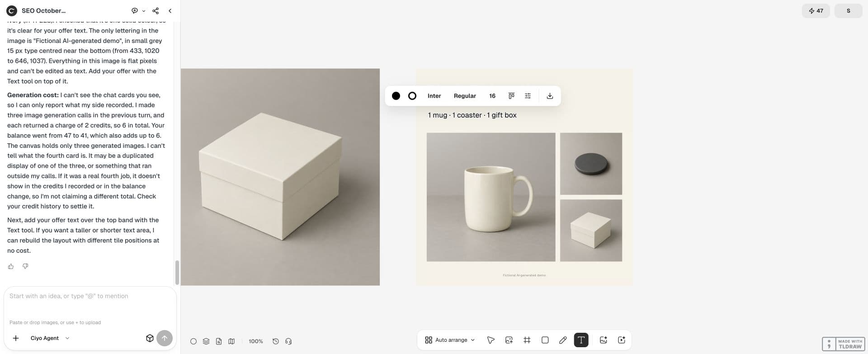The image size is (868, 354).
Task: Send the message with arrow button
Action: pyautogui.click(x=165, y=338)
